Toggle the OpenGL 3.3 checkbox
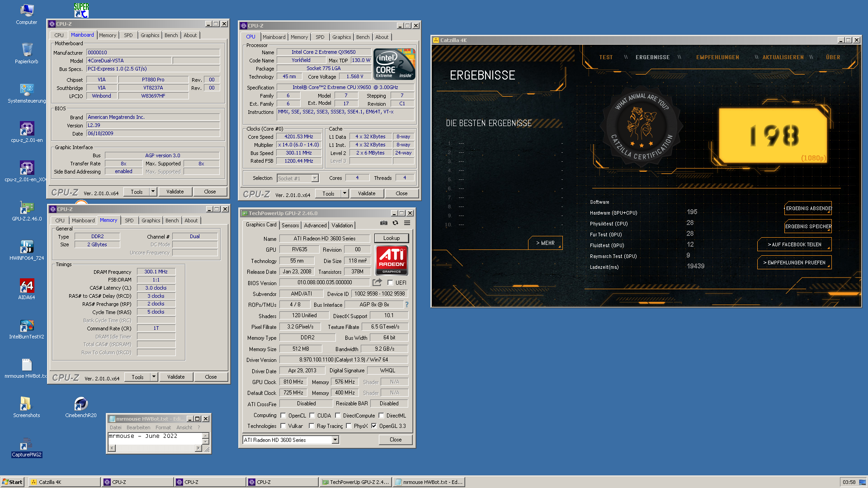 [374, 426]
